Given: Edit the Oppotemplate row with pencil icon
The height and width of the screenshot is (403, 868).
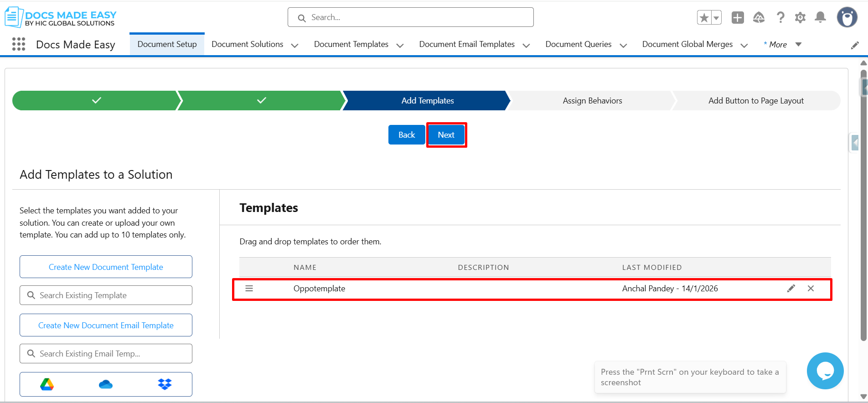Looking at the screenshot, I should [x=791, y=289].
